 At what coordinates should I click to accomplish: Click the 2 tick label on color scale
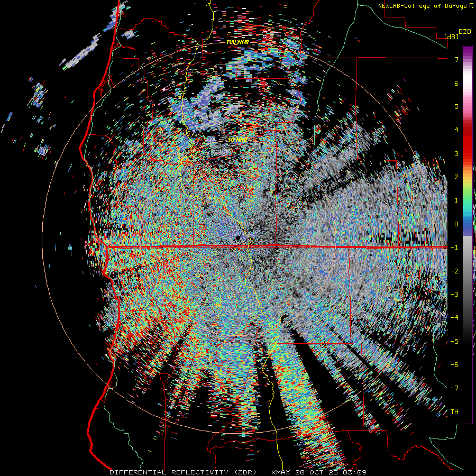pos(456,177)
